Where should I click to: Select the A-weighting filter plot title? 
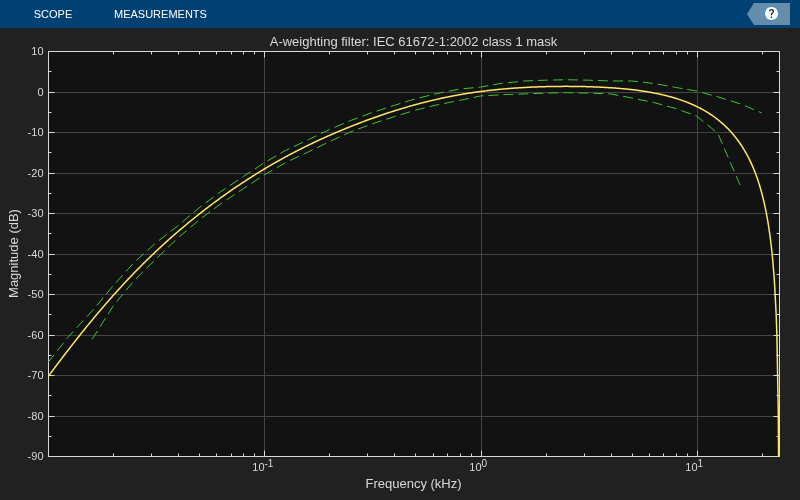tap(413, 42)
